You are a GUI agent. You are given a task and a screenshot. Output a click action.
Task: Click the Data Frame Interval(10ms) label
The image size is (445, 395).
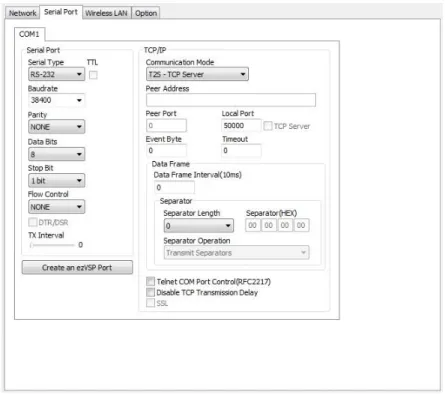197,175
